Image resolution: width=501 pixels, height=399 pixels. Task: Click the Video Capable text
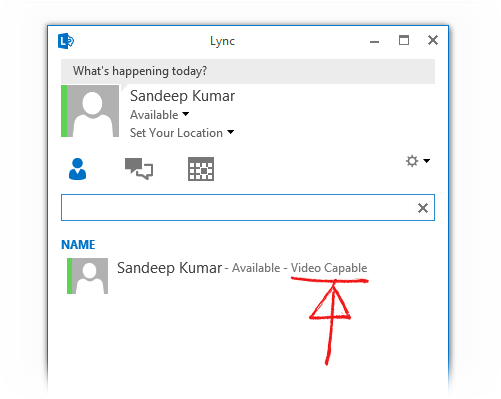329,268
